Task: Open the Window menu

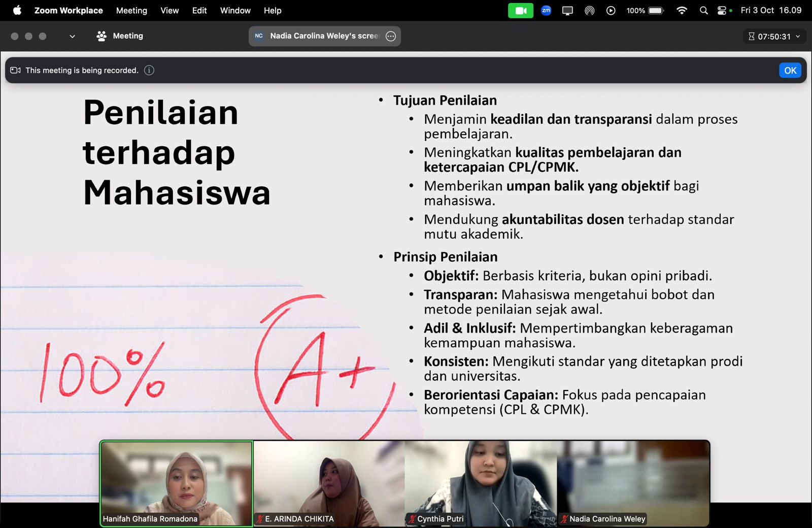Action: pyautogui.click(x=235, y=11)
